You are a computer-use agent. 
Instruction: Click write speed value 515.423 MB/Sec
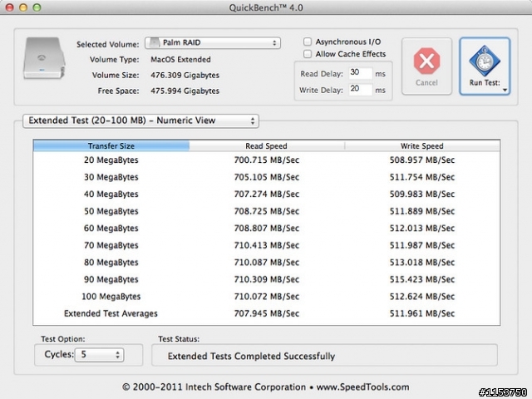[x=422, y=279]
